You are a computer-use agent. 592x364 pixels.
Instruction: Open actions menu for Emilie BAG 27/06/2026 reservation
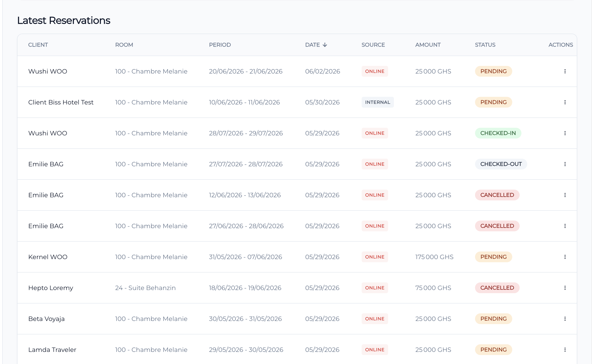[x=565, y=226]
